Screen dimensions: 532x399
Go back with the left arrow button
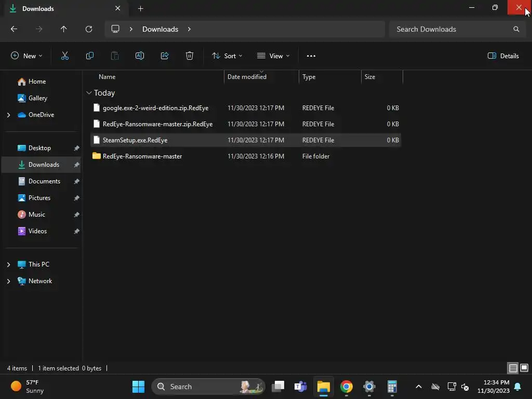[x=14, y=29]
